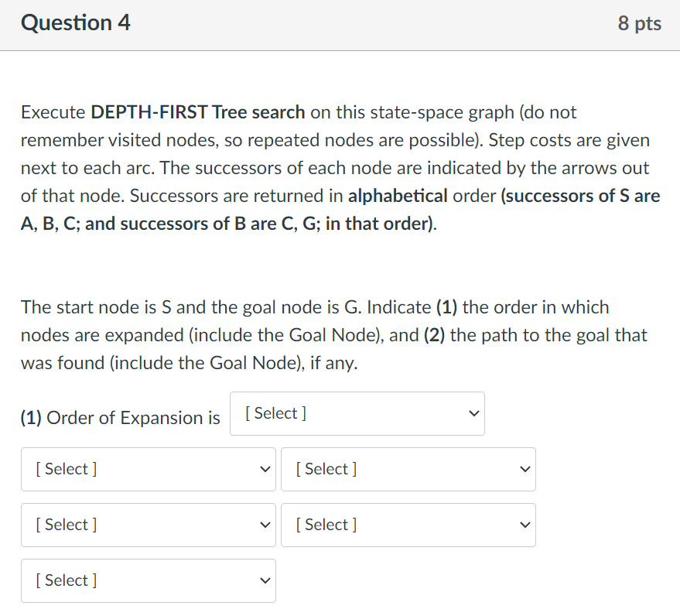This screenshot has height=616, width=680.
Task: Open the Order of Expansion dropdown
Action: 357,413
